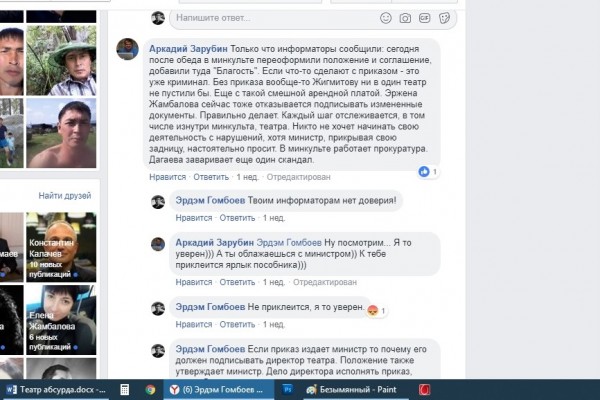Click the like reaction count on Zarubin's comment

tap(428, 172)
